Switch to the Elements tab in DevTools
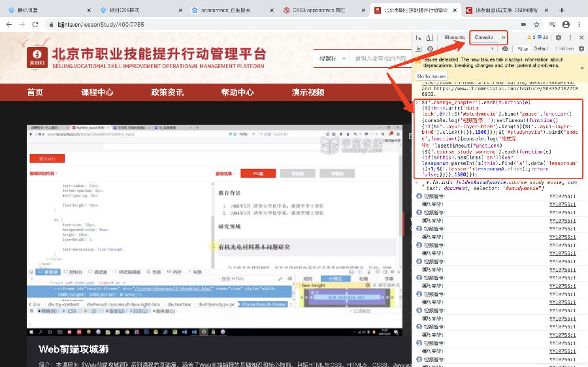 pyautogui.click(x=455, y=37)
